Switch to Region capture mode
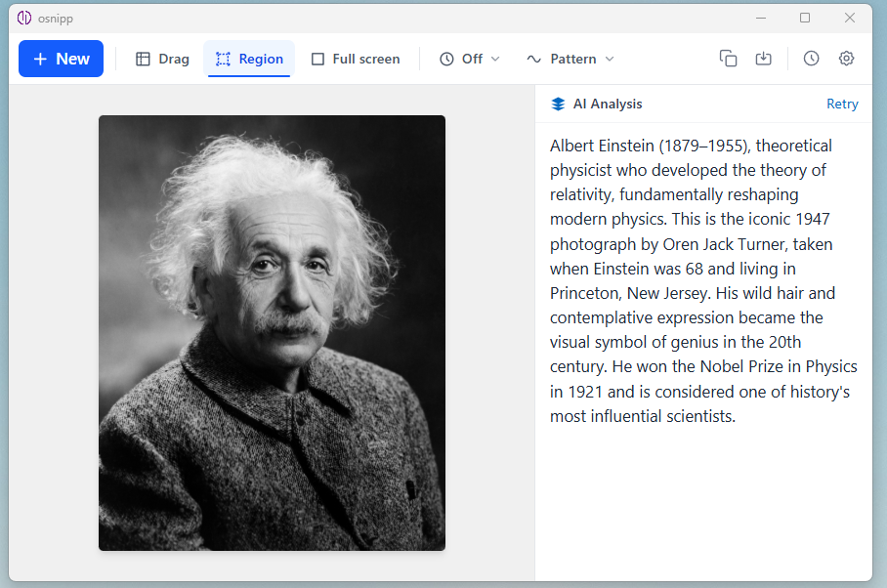Screen dimensions: 887x588 click(x=248, y=59)
